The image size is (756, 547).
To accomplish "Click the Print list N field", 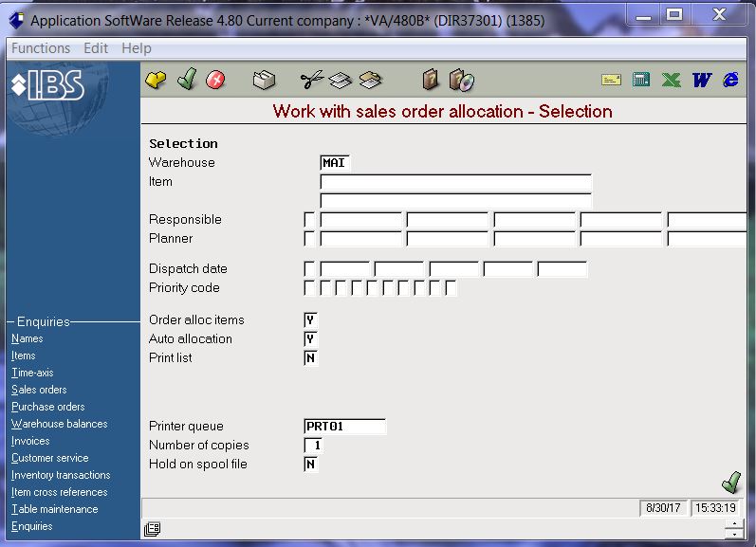I will click(310, 358).
